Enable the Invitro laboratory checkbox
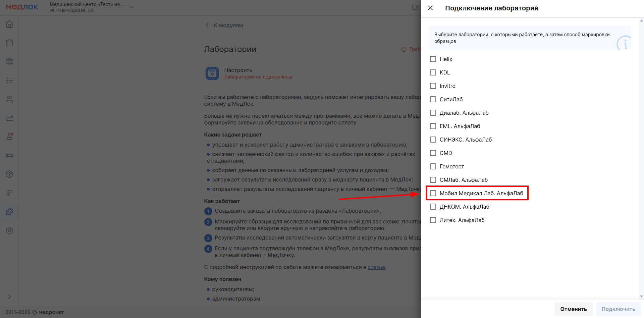Screen dimensions: 644x318 tap(433, 86)
